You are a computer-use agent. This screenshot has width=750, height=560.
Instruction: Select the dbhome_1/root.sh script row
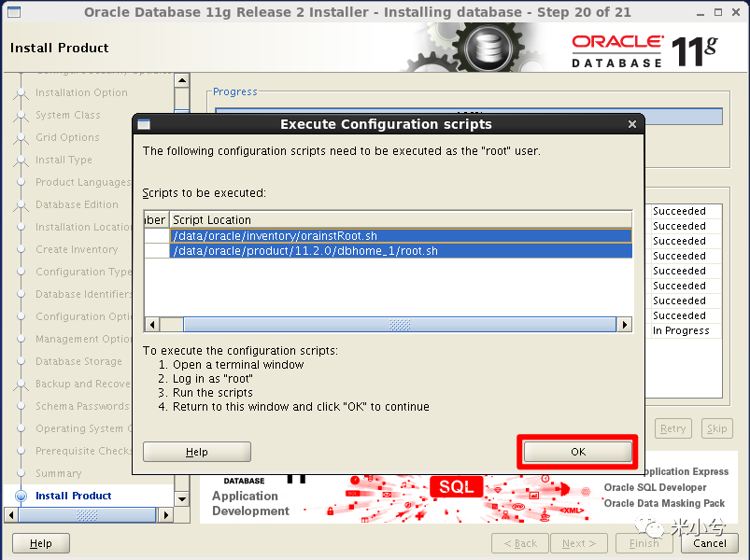401,251
